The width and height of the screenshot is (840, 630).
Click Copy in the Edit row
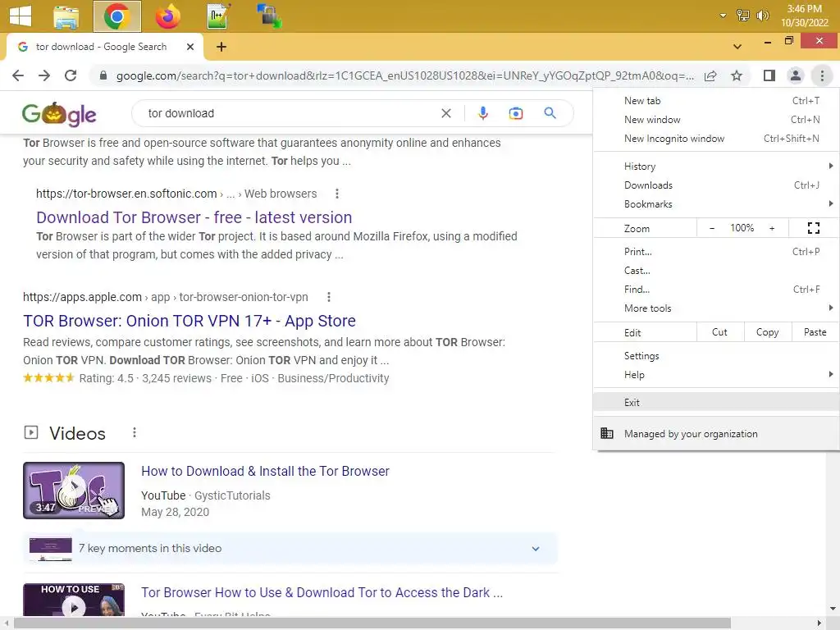point(767,332)
